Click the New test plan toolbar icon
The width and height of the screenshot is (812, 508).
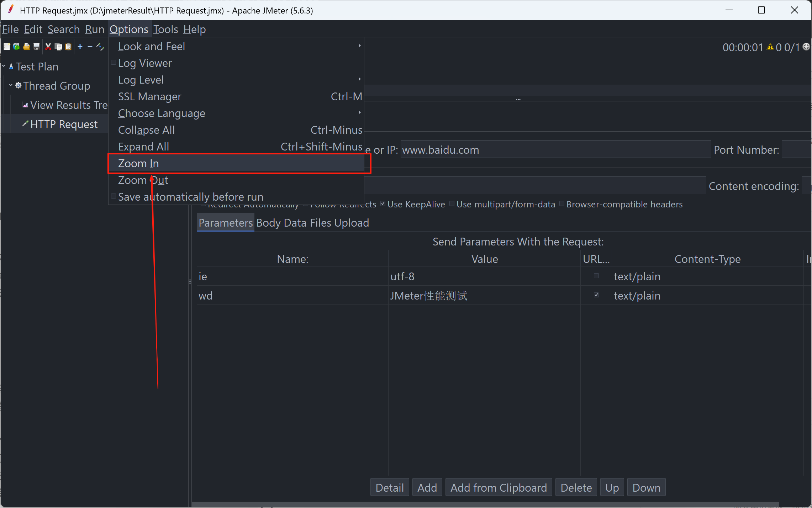pyautogui.click(x=7, y=47)
